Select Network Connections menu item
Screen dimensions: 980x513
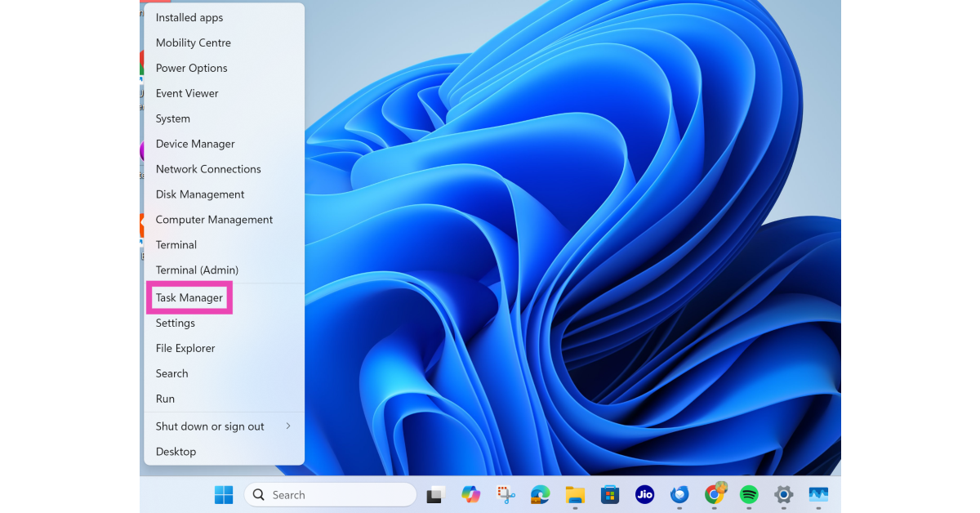click(x=208, y=169)
